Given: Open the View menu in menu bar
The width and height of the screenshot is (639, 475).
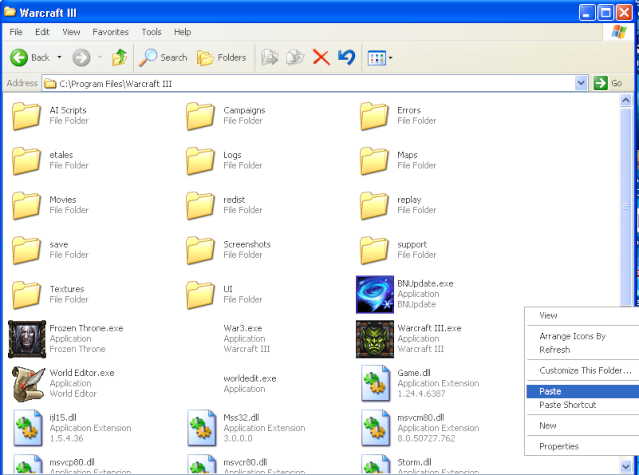Looking at the screenshot, I should click(x=71, y=32).
